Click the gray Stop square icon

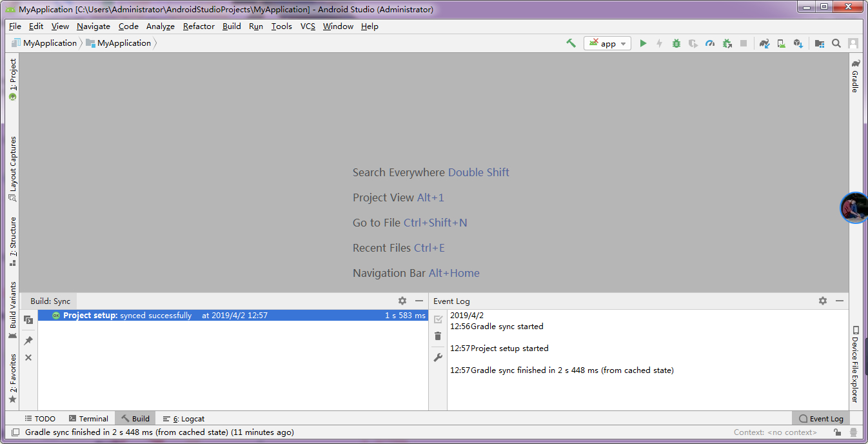point(744,43)
